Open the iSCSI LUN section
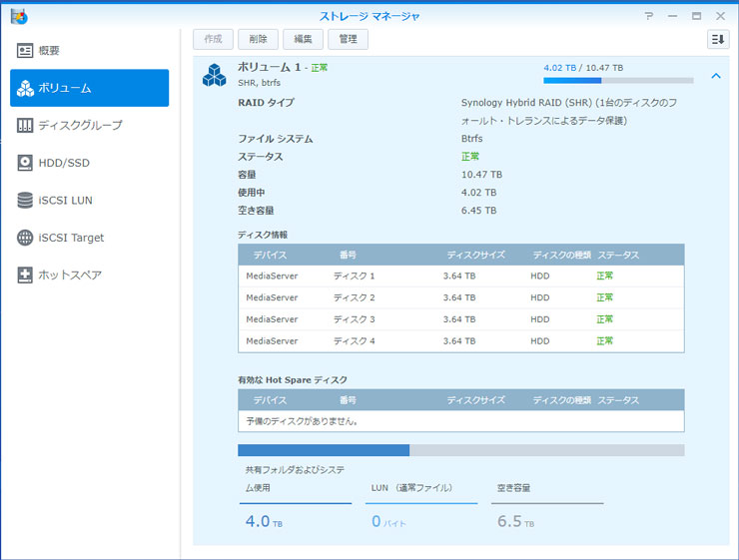This screenshot has width=739, height=560. point(89,201)
